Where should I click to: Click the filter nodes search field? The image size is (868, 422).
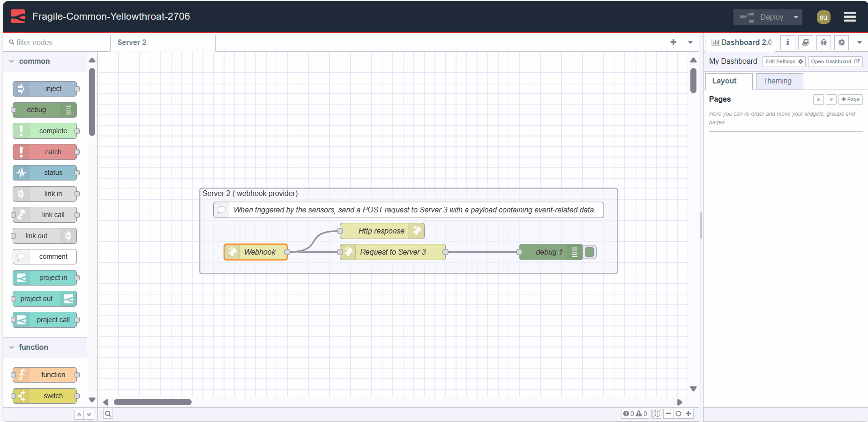52,42
